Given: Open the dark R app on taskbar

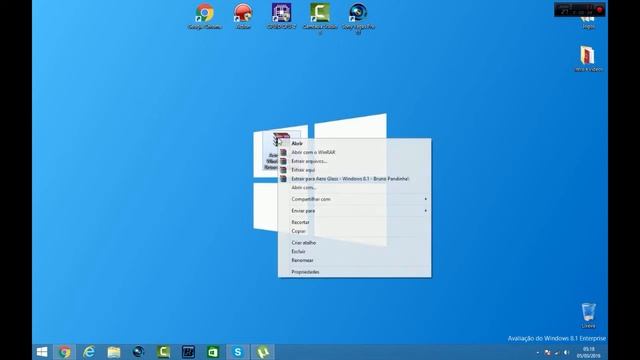Looking at the screenshot, I should (188, 352).
